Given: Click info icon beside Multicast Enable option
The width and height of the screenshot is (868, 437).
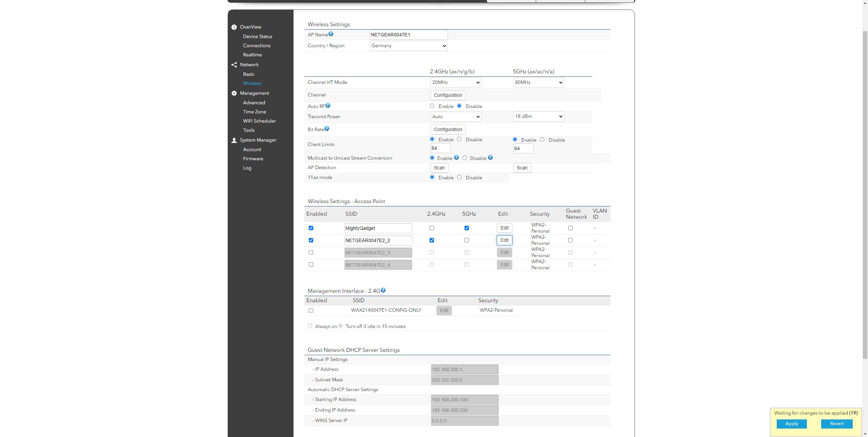Looking at the screenshot, I should coord(456,158).
